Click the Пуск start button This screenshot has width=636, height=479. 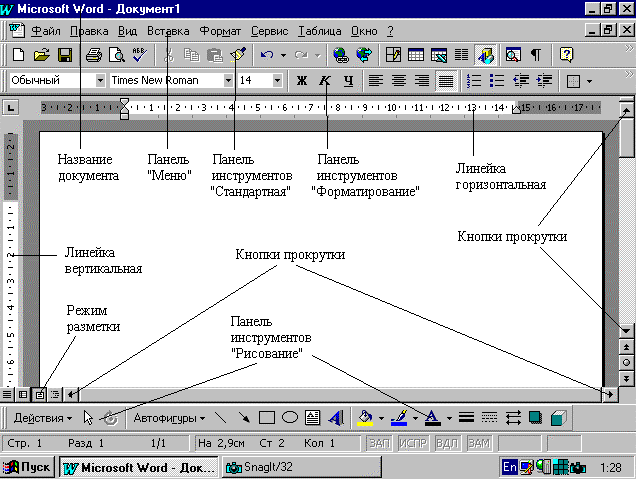pos(28,466)
